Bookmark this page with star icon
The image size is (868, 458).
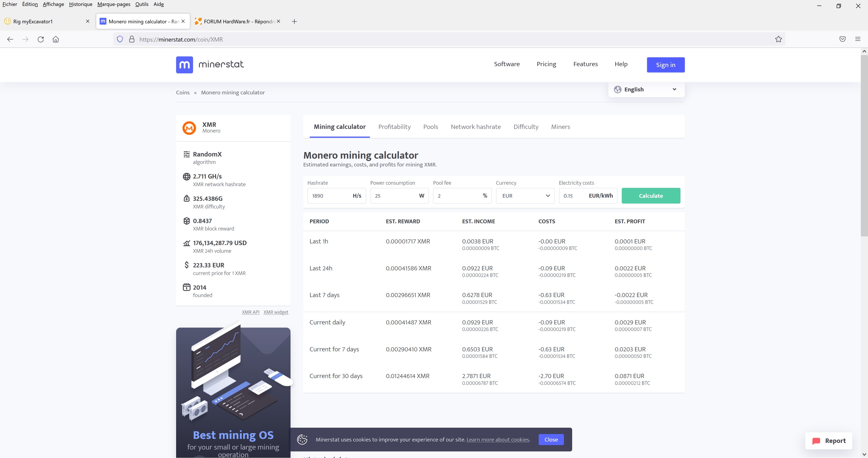778,39
